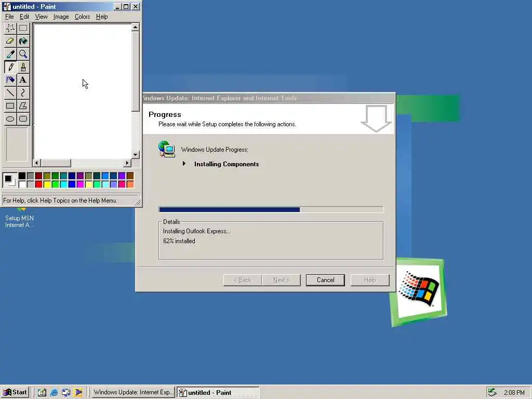Open the Image menu
532x399 pixels.
tap(61, 17)
